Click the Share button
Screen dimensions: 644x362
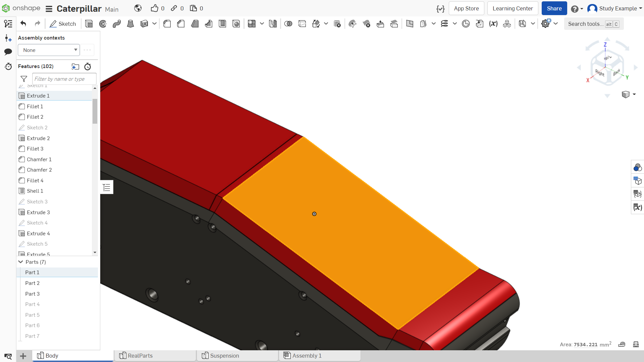[554, 8]
